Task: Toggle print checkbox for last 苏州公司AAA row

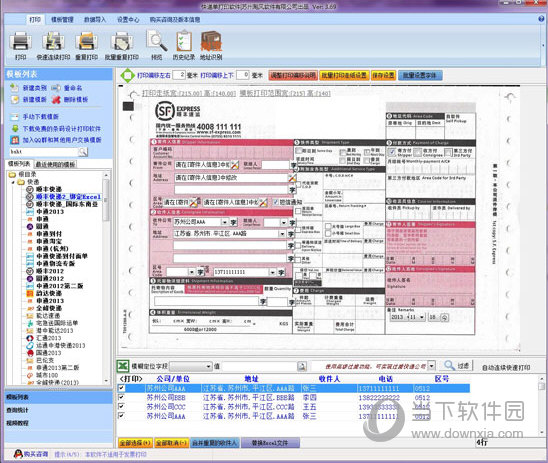Action: coord(121,415)
